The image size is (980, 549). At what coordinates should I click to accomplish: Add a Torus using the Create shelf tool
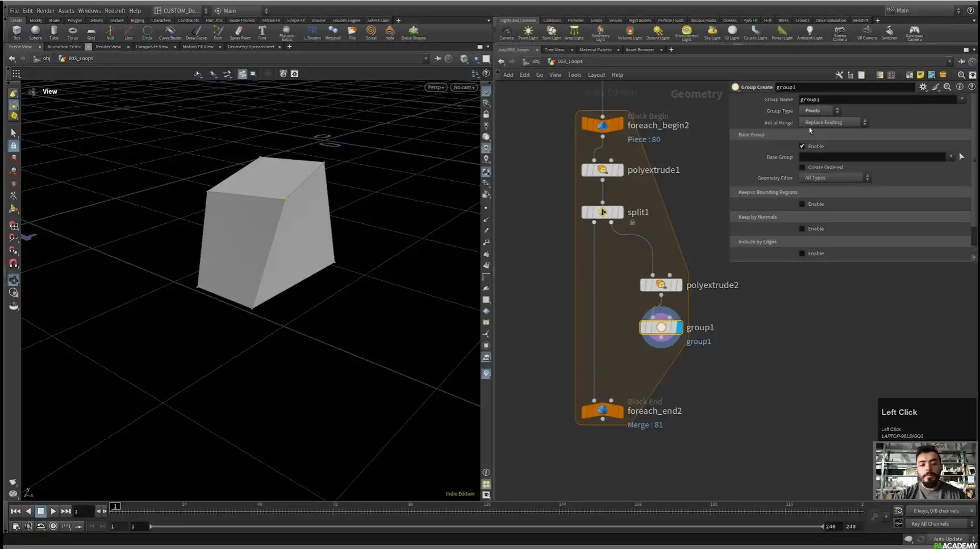(72, 32)
